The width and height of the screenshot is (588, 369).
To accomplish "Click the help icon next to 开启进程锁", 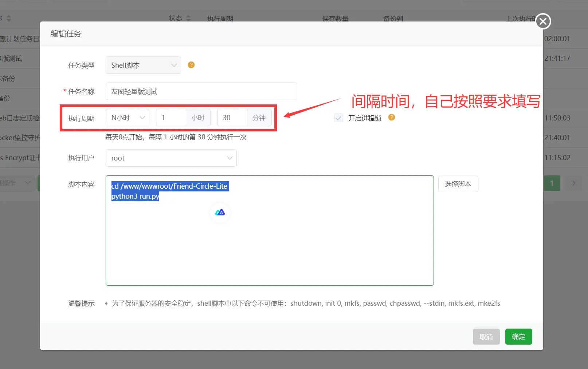I will click(391, 118).
